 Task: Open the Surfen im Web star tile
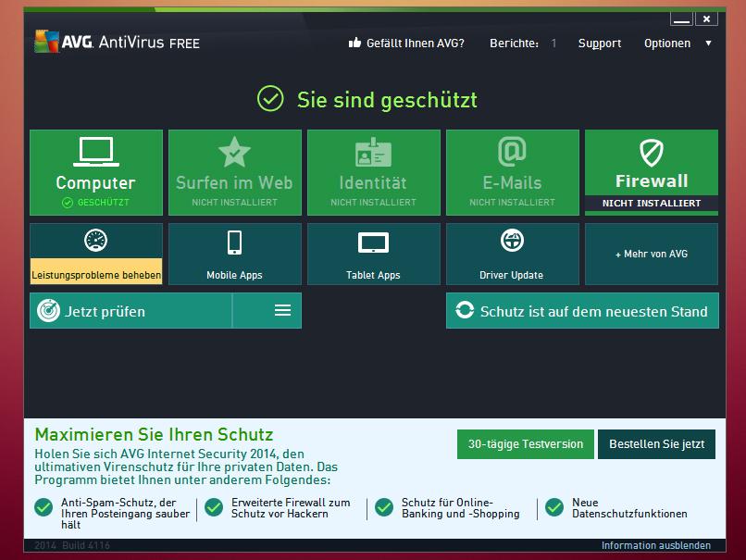point(235,172)
